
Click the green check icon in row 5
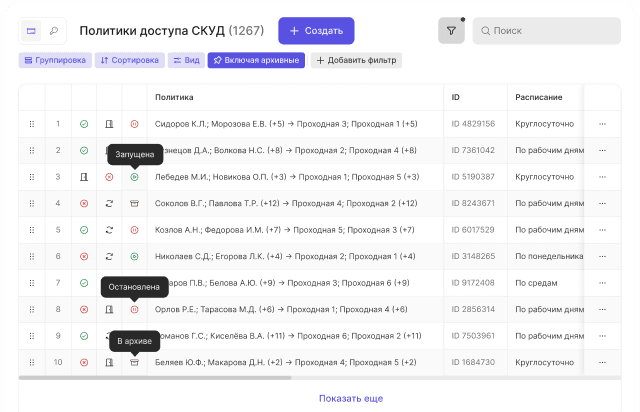click(x=84, y=230)
